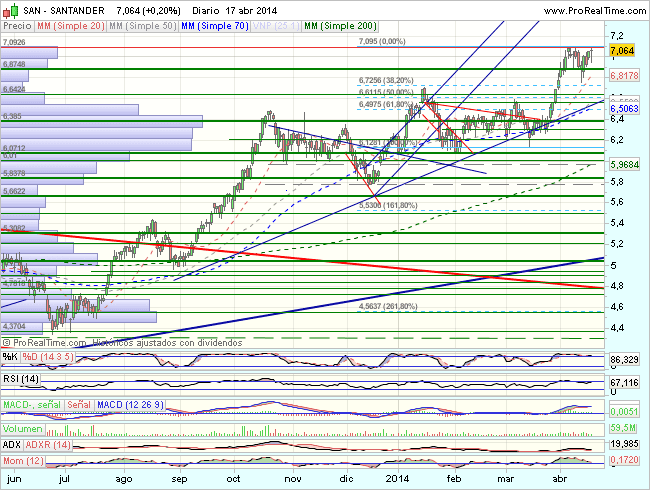Select the momentum value 0,1720
The height and width of the screenshot is (490, 650).
pos(624,460)
